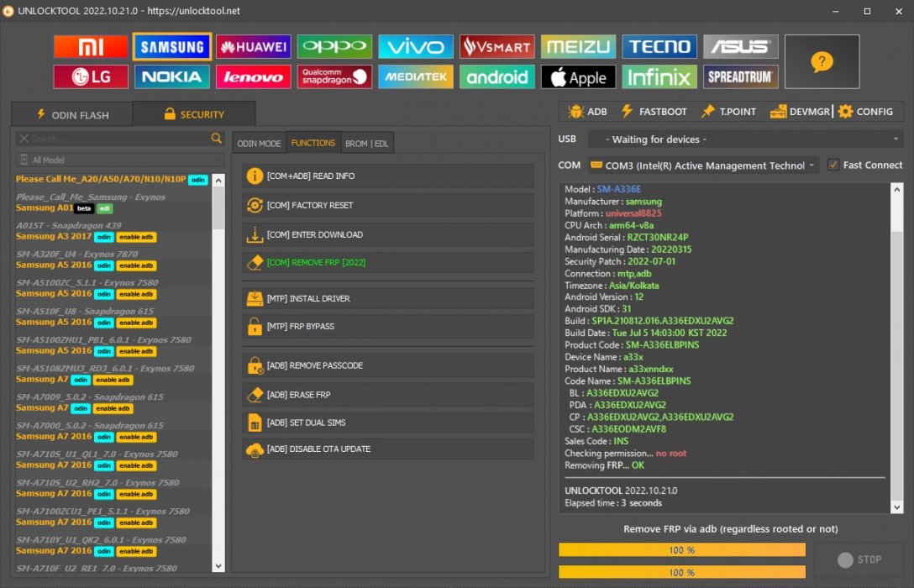Click the search magnifier icon
The image size is (914, 588).
(x=216, y=138)
